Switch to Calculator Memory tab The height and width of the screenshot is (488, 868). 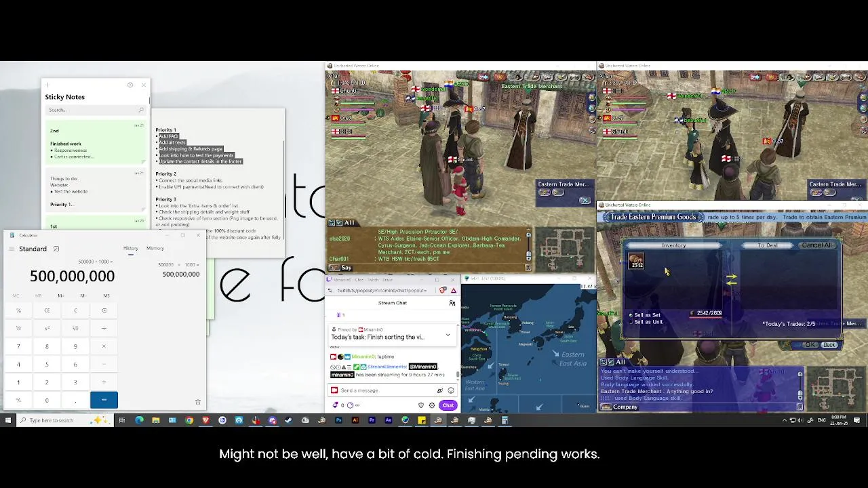pyautogui.click(x=155, y=248)
